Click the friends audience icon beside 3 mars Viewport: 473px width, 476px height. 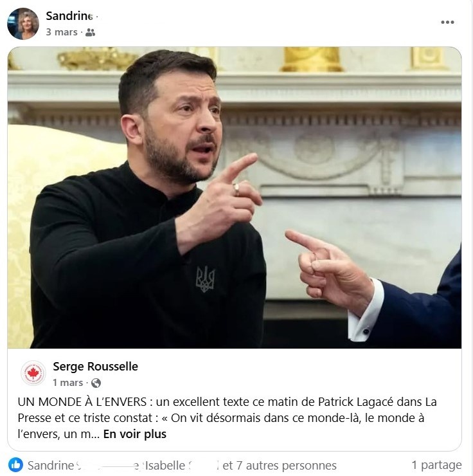click(x=90, y=32)
